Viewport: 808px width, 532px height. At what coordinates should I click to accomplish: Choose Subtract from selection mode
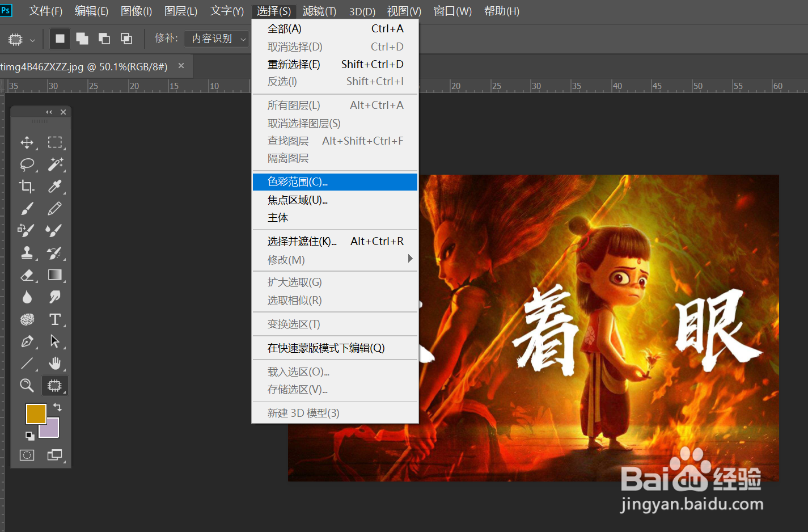pyautogui.click(x=104, y=39)
